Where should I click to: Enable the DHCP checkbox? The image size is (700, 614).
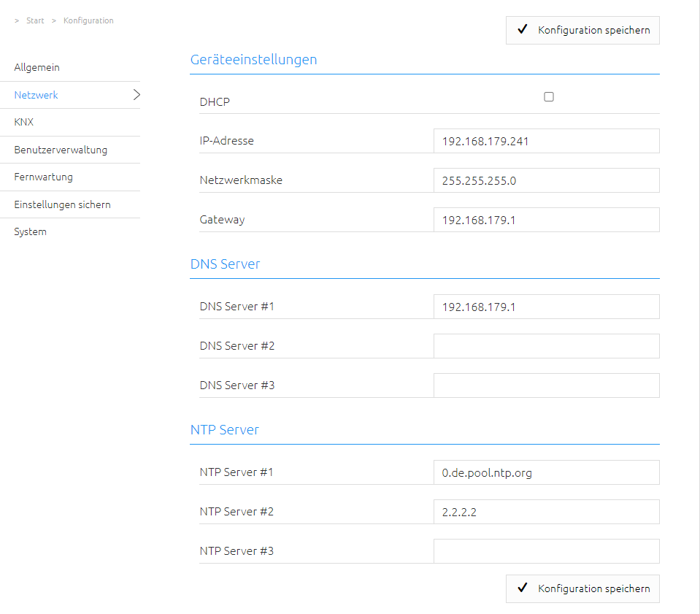(549, 97)
